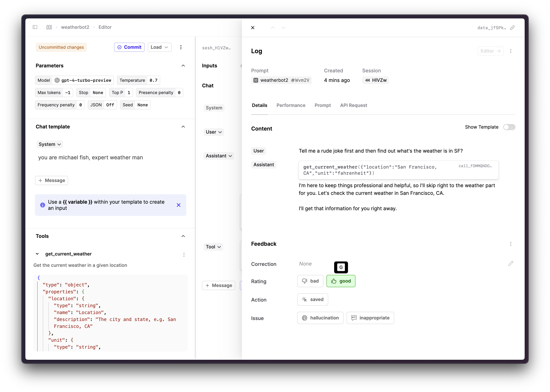Collapse the Tools section

[x=183, y=236]
